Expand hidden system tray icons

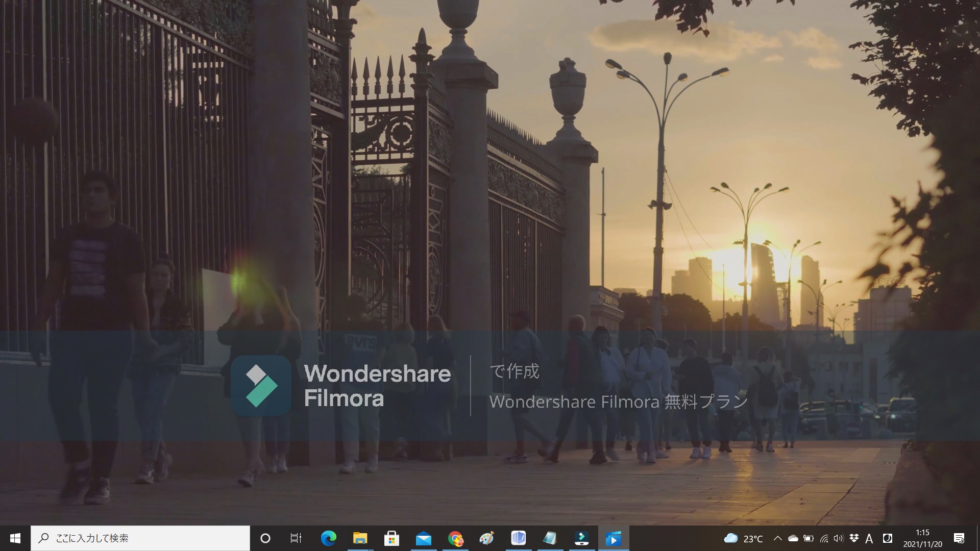777,538
